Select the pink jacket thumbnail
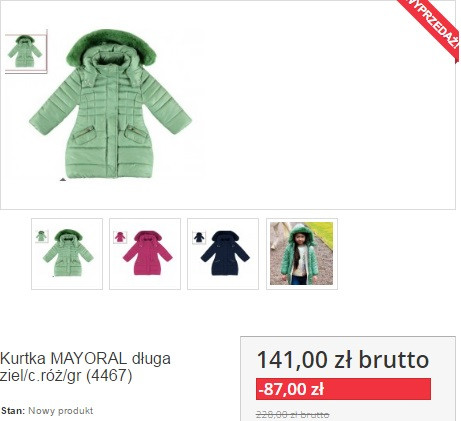 [x=145, y=254]
